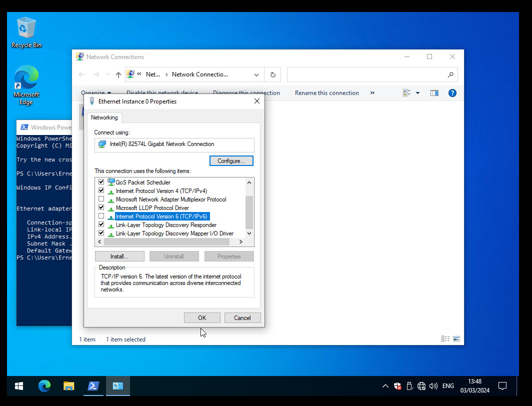
Task: Click Rename this connection toolbar command
Action: [x=326, y=93]
